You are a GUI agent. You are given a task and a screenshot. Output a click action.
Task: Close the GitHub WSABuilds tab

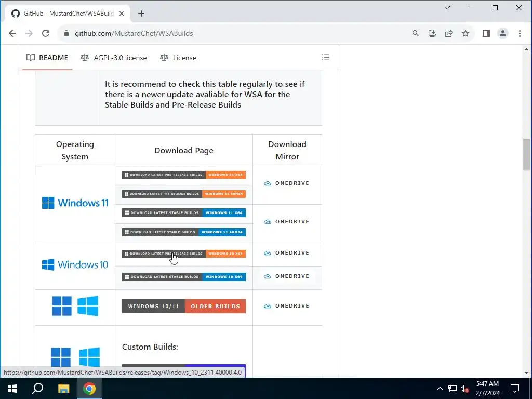122,14
